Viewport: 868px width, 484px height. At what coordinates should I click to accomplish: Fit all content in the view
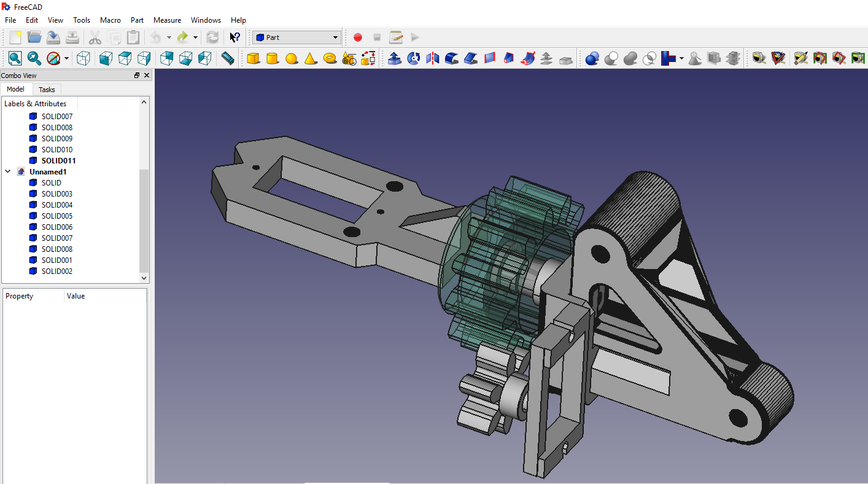15,58
